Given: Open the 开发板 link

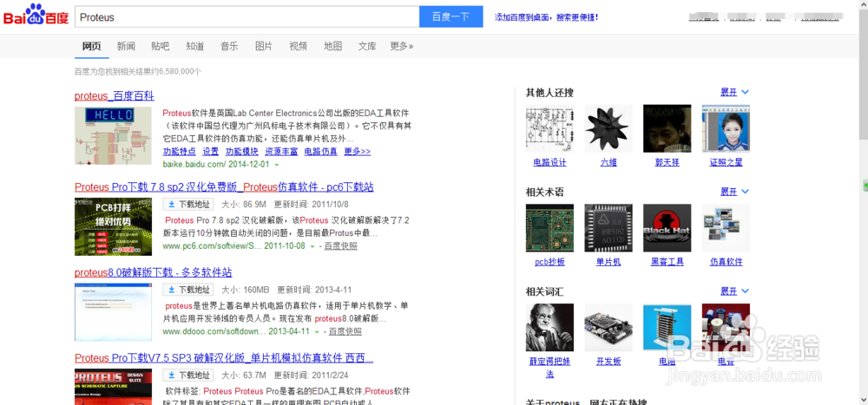Looking at the screenshot, I should [x=608, y=362].
